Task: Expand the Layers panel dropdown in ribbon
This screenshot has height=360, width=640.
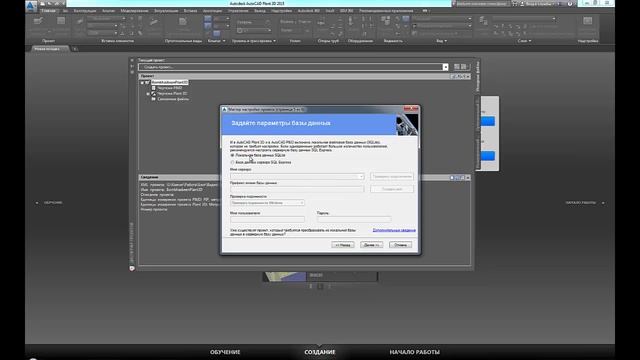Action: coord(530,41)
